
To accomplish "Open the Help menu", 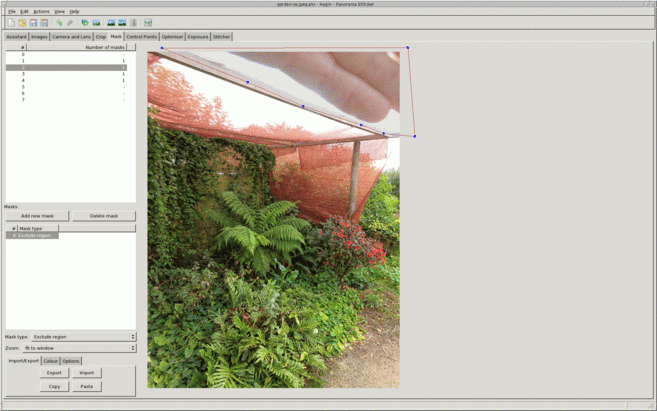I will click(x=74, y=11).
